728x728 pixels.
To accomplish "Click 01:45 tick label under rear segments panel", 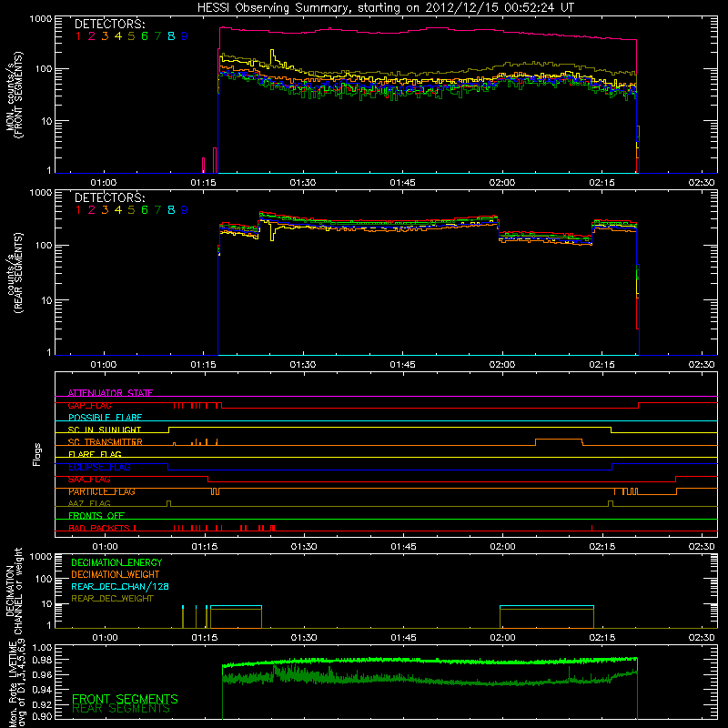I will point(402,365).
